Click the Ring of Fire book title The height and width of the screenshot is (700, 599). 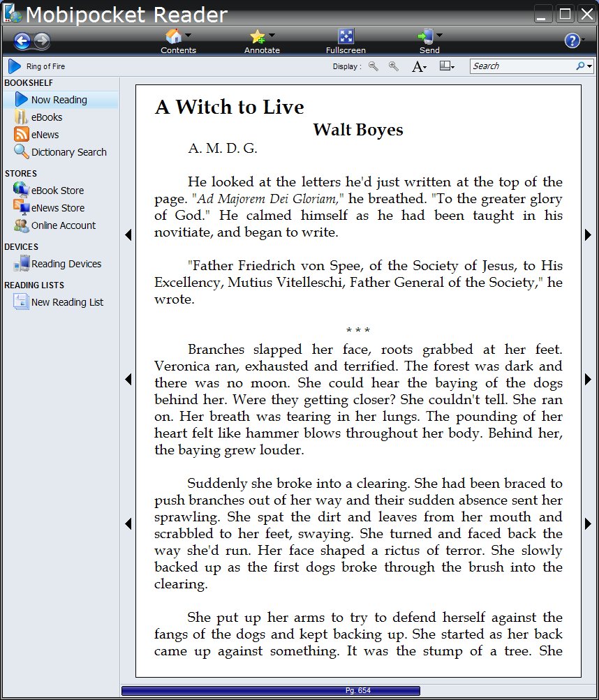[x=45, y=66]
